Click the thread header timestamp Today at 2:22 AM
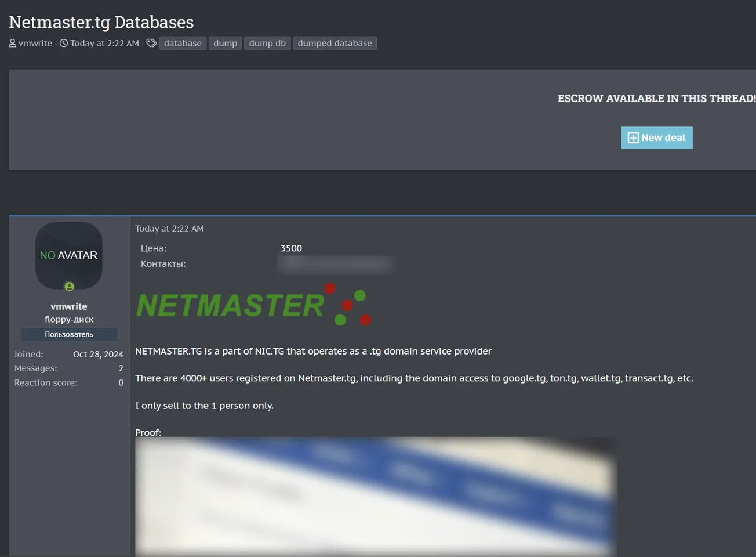Image resolution: width=756 pixels, height=557 pixels. pos(104,44)
